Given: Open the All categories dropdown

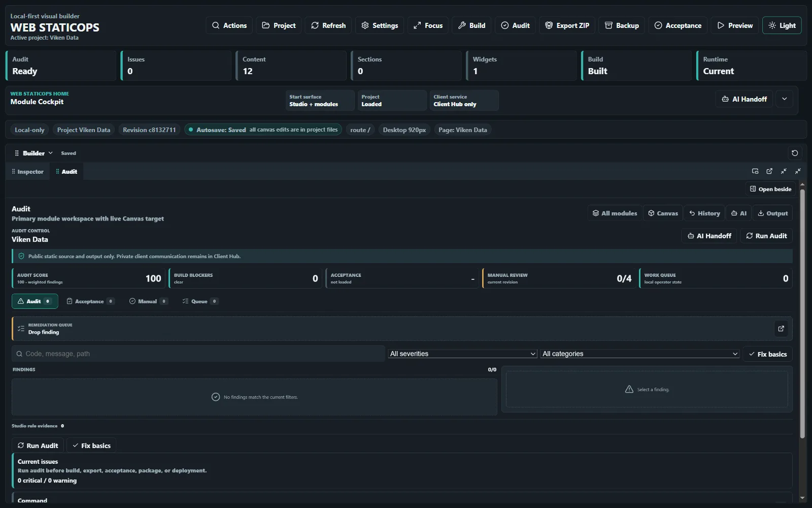Looking at the screenshot, I should pos(640,354).
